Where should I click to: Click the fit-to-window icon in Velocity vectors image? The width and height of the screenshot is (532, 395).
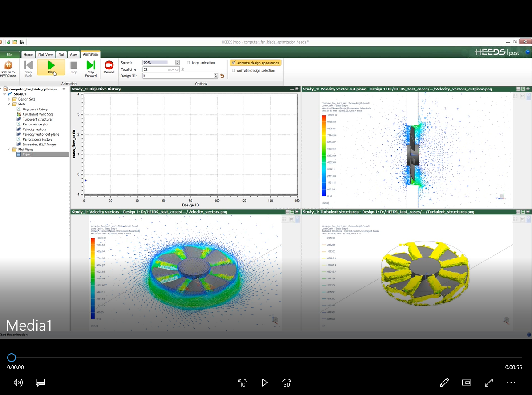[x=284, y=219]
